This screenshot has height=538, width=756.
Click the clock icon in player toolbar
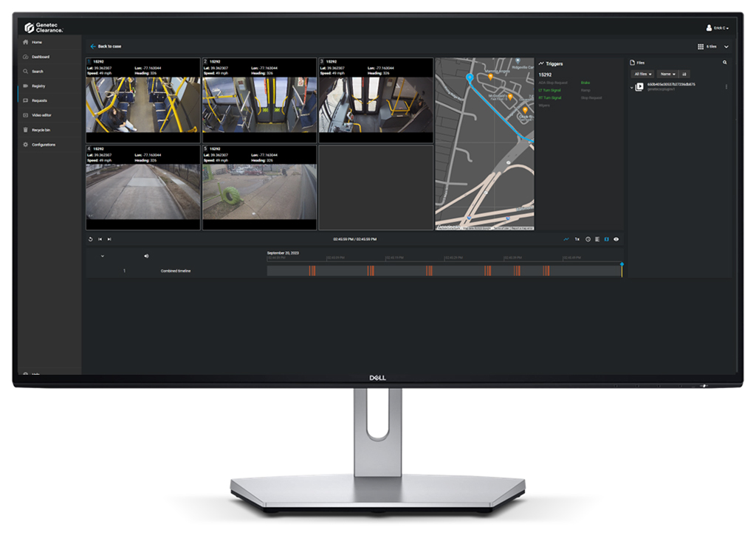(x=588, y=239)
